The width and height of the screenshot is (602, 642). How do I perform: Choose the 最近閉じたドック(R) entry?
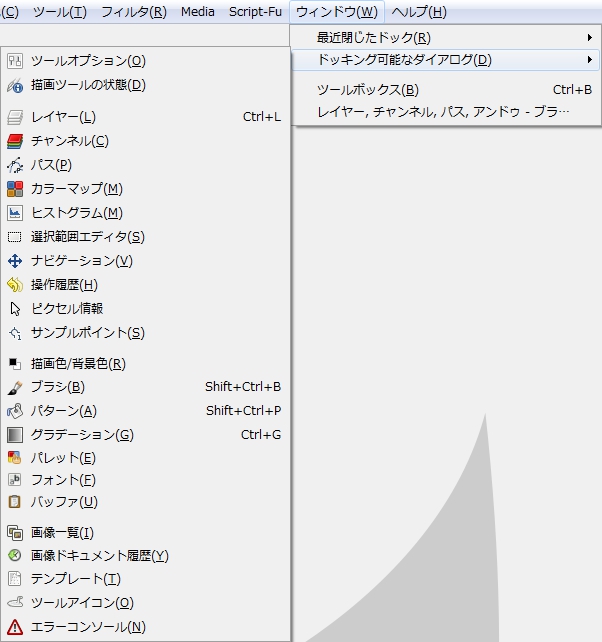[x=446, y=38]
